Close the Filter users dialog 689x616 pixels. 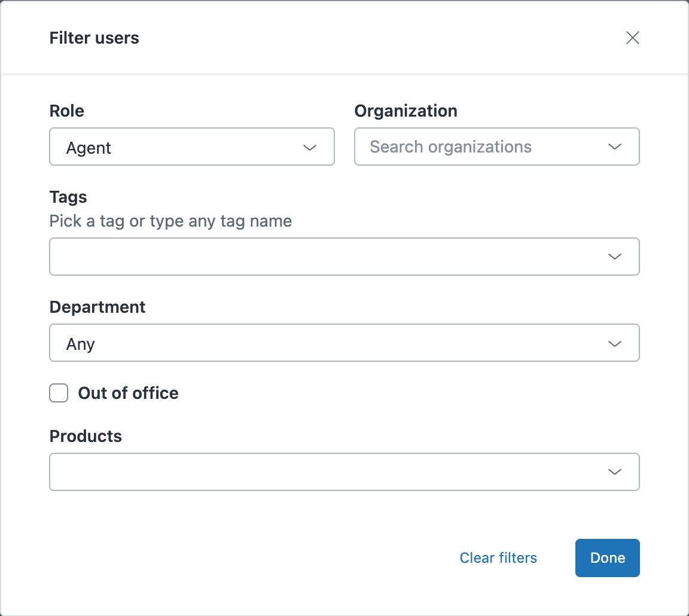[x=632, y=38]
